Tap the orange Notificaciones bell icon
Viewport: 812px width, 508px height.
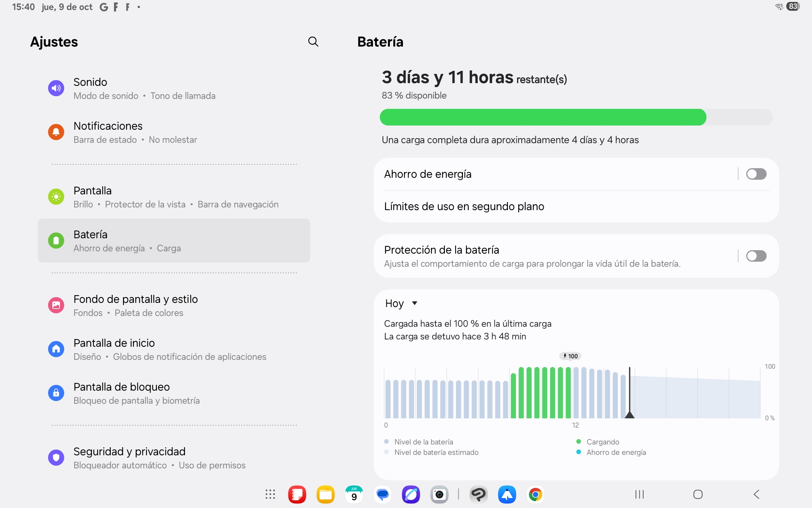click(x=56, y=132)
